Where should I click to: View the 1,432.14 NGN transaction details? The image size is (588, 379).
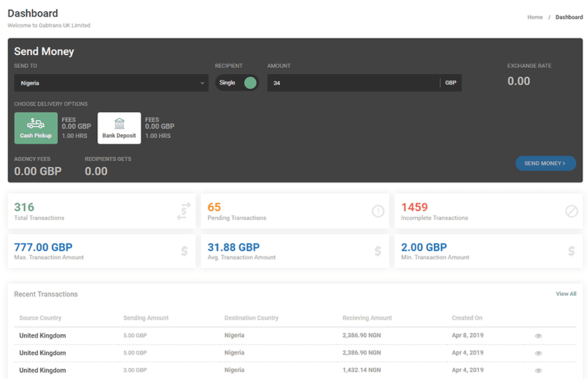click(538, 371)
